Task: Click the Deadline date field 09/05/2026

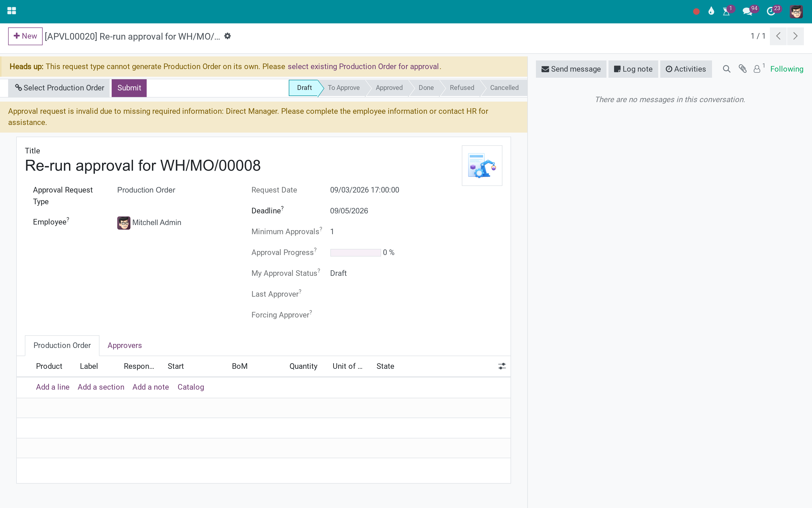Action: tap(349, 211)
